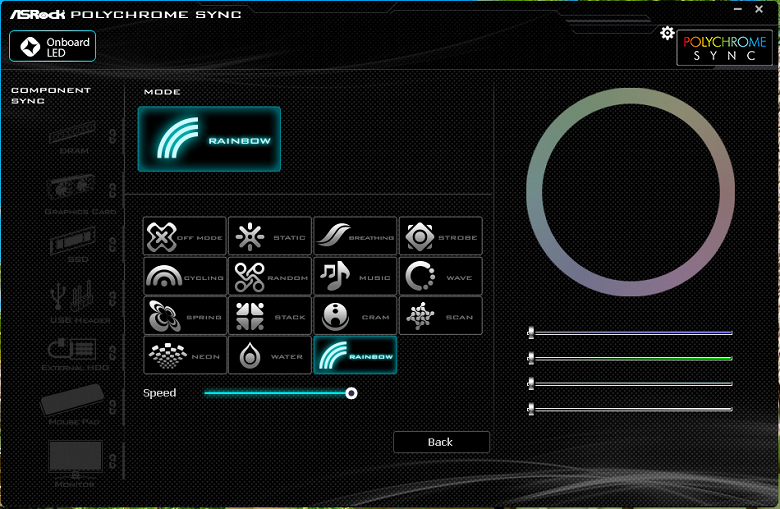Go back using the Back button
Viewport: 780px width, 509px height.
coord(441,442)
